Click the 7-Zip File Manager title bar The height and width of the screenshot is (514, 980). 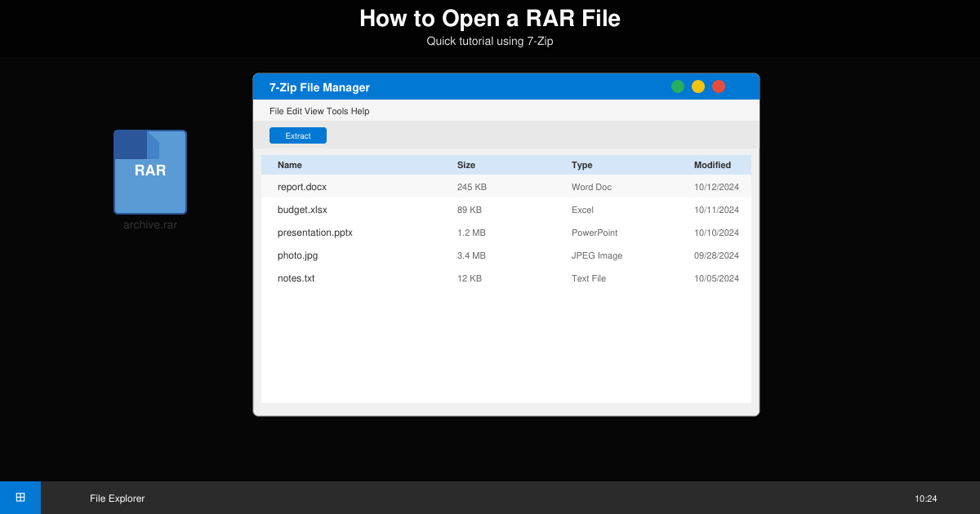(506, 86)
